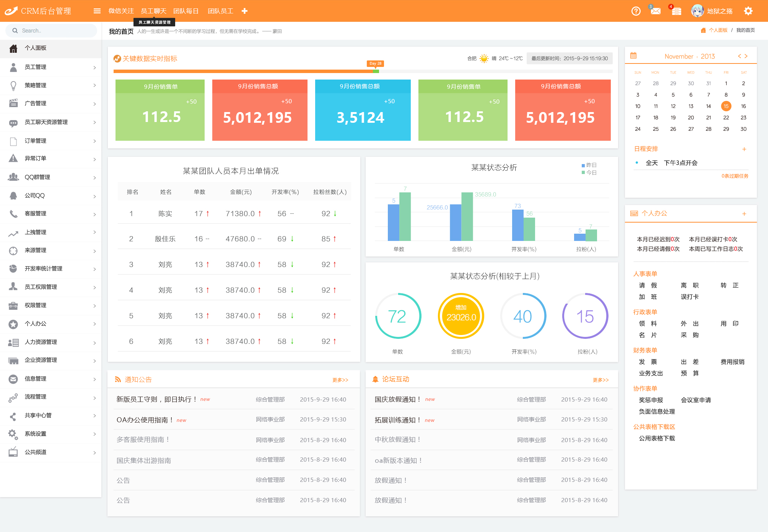The width and height of the screenshot is (768, 532).
Task: Click the bell icon for 公司QQ
Action: point(13,195)
